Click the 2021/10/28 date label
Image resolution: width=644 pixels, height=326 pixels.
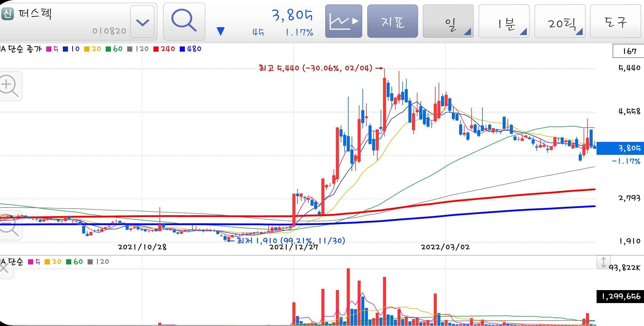coord(142,247)
